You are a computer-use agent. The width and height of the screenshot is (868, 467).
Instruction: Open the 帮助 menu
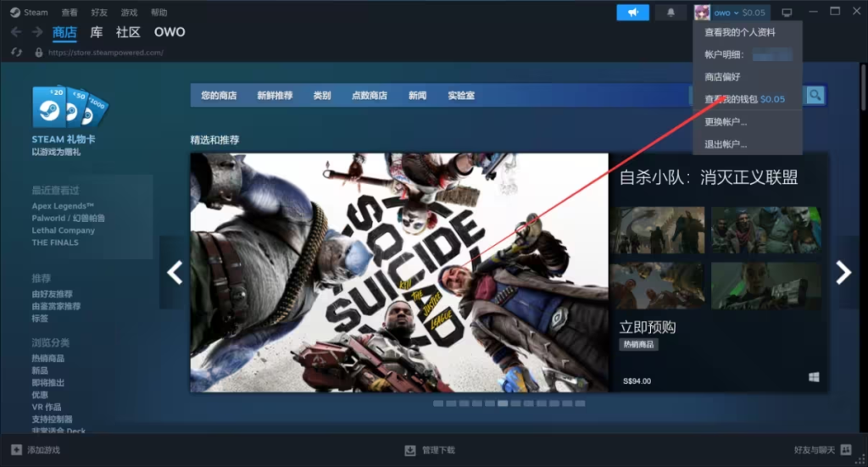point(159,12)
